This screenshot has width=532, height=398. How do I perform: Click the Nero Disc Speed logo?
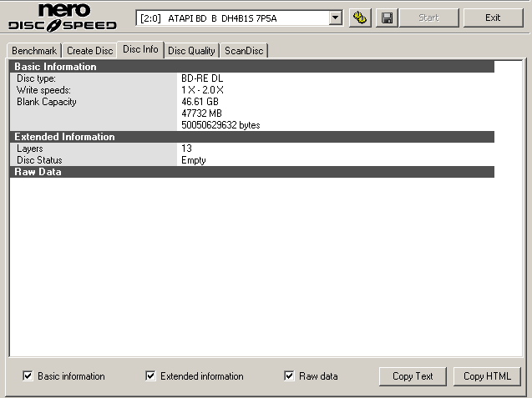(63, 18)
